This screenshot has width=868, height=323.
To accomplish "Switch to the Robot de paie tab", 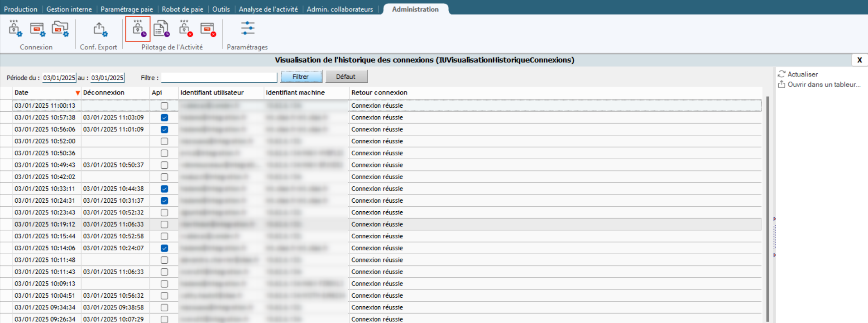I will pyautogui.click(x=182, y=9).
